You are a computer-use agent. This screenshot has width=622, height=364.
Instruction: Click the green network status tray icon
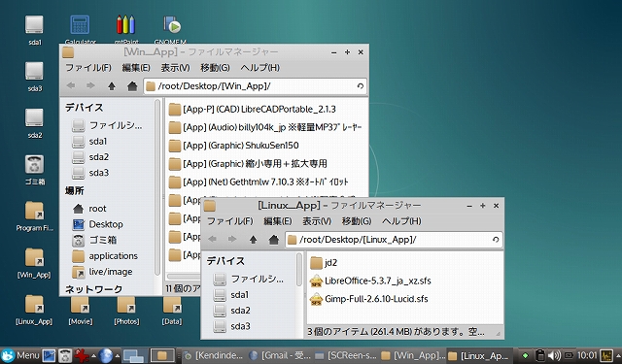[525, 355]
